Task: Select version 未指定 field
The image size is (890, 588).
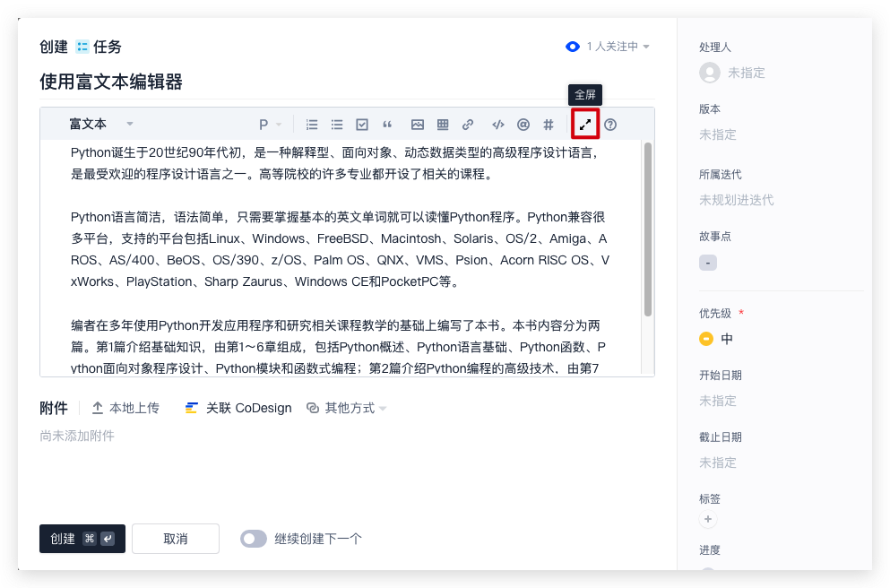Action: pos(717,134)
